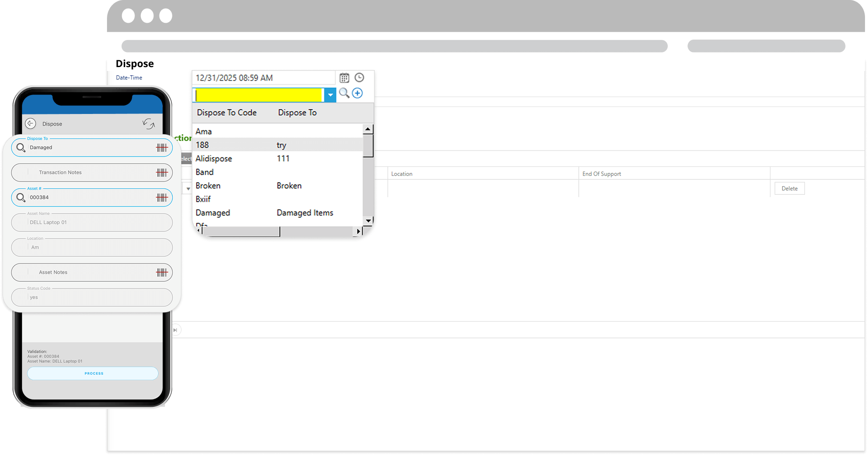The image size is (868, 455).
Task: Tap the search icon in the Asset # field
Action: coord(21,197)
